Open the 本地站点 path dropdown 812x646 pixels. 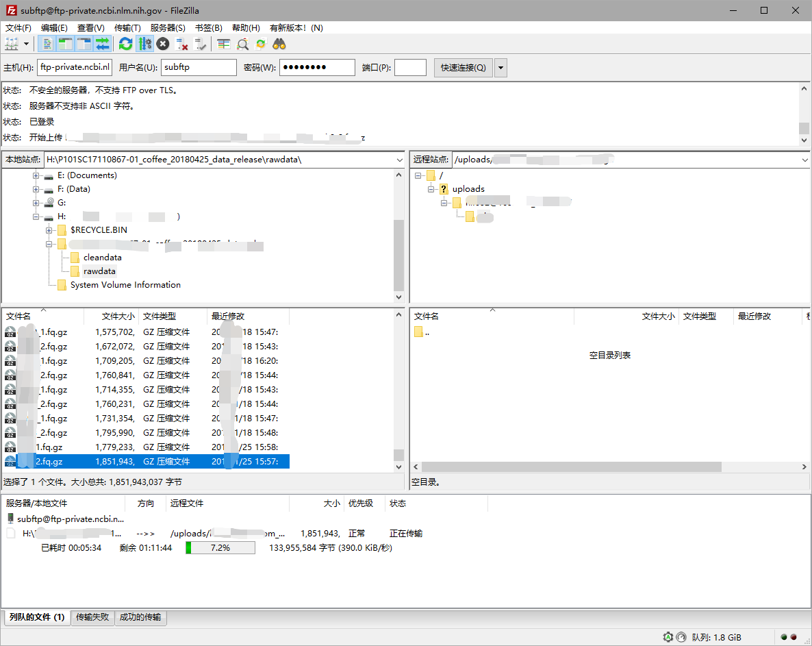(399, 160)
